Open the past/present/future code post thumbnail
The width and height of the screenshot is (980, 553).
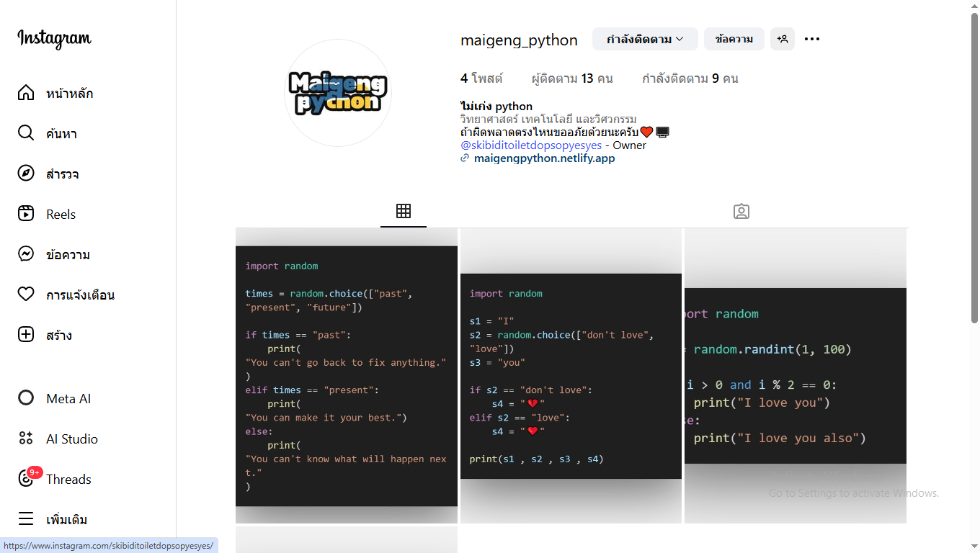click(x=347, y=376)
